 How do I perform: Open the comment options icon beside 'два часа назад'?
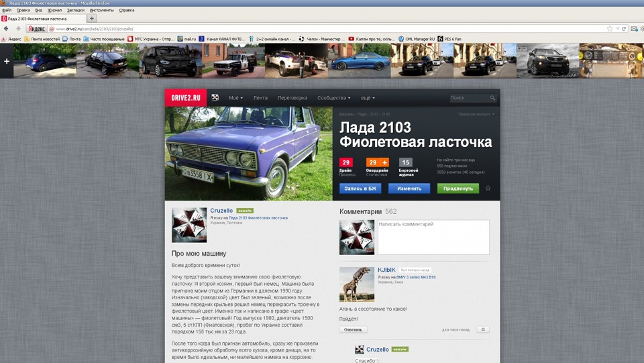coord(483,329)
